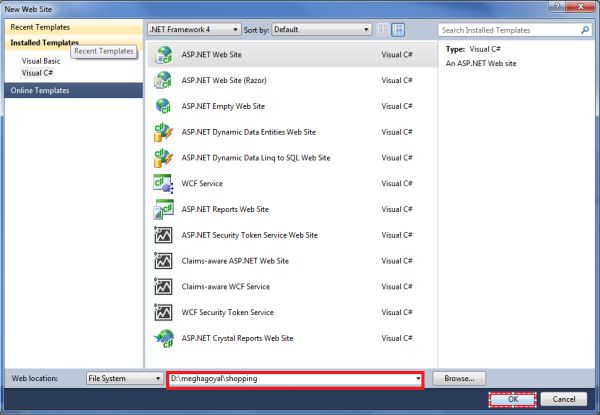Select the ASP.NET Empty Web Site label

[223, 106]
